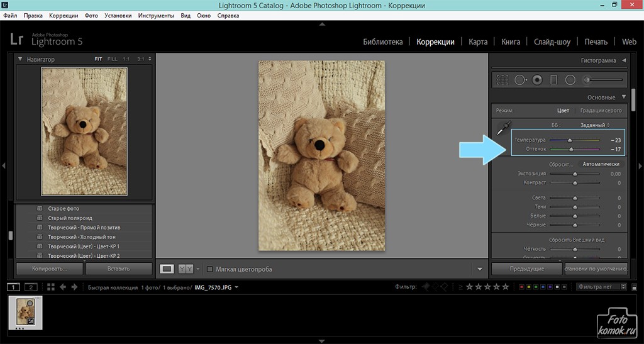Click preset icon beside Старое фото

pyautogui.click(x=40, y=209)
